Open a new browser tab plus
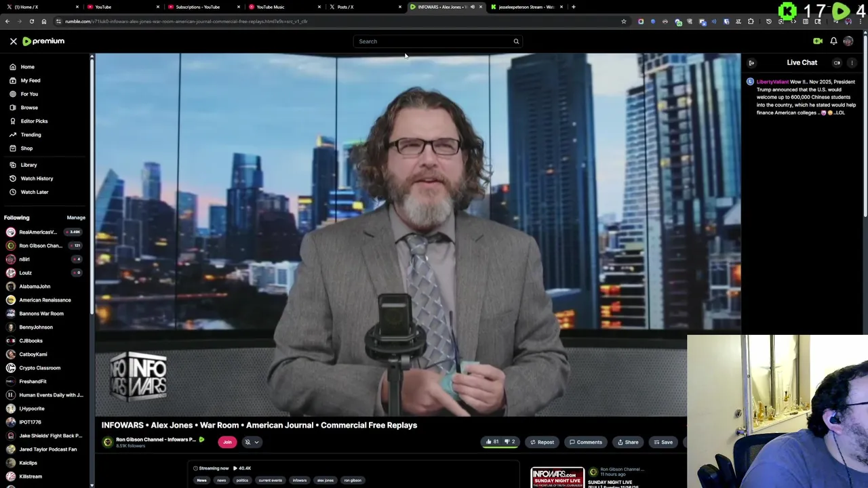Screen dimensions: 868x488 (x=574, y=7)
